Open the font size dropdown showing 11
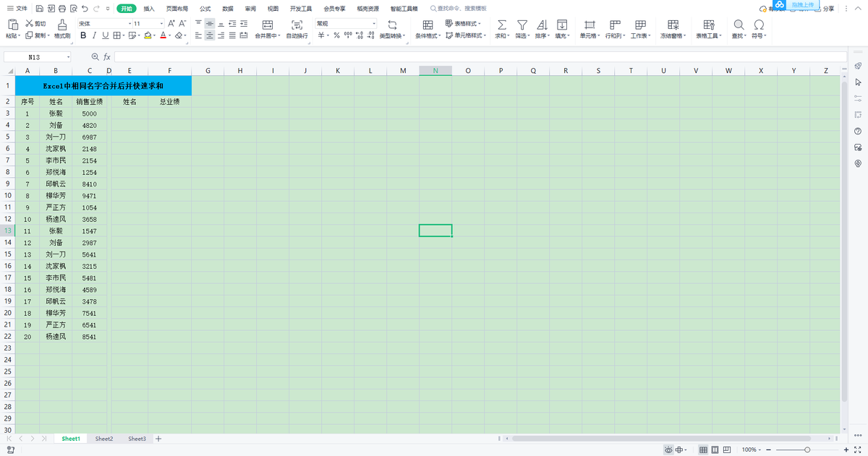The height and width of the screenshot is (456, 868). [x=161, y=24]
